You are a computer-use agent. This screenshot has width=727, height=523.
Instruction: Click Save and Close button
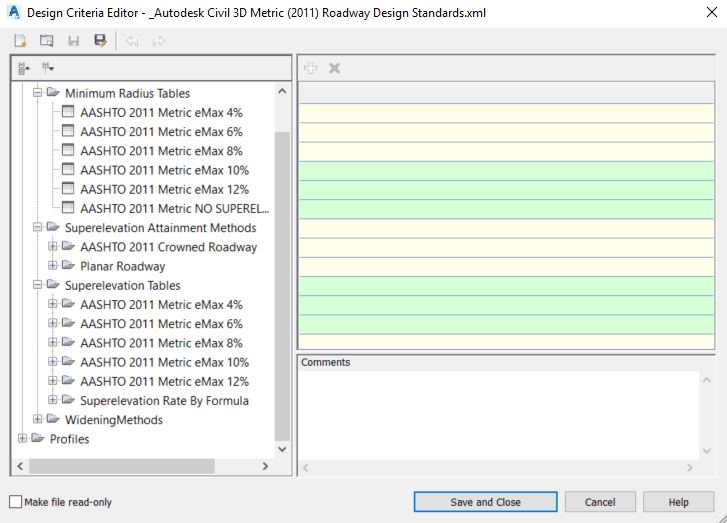click(x=485, y=502)
